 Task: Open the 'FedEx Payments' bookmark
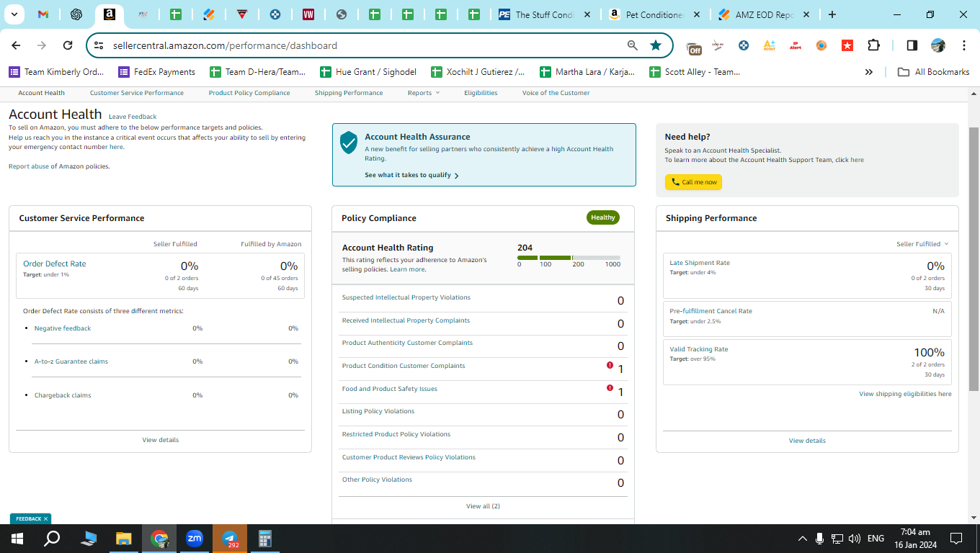click(x=157, y=72)
